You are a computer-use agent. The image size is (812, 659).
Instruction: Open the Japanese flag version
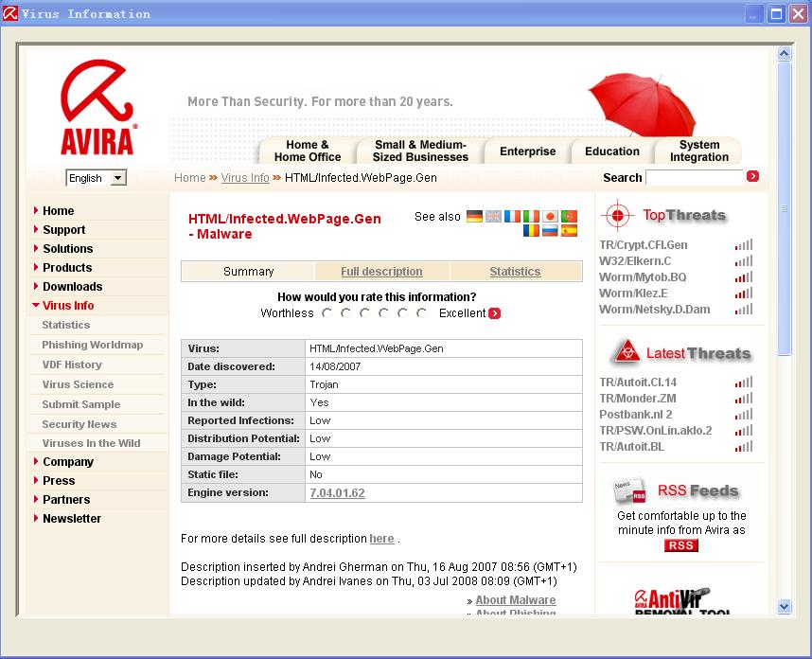pyautogui.click(x=550, y=216)
